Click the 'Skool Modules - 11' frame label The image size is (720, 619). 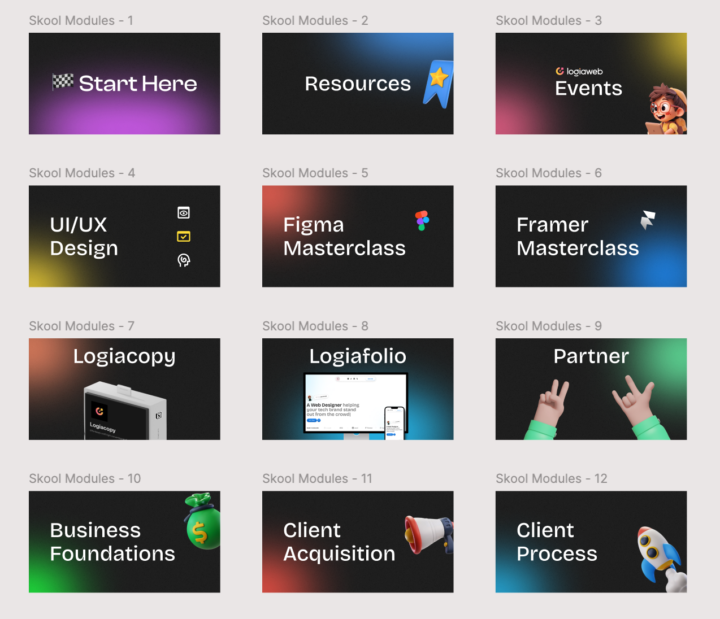pyautogui.click(x=317, y=478)
